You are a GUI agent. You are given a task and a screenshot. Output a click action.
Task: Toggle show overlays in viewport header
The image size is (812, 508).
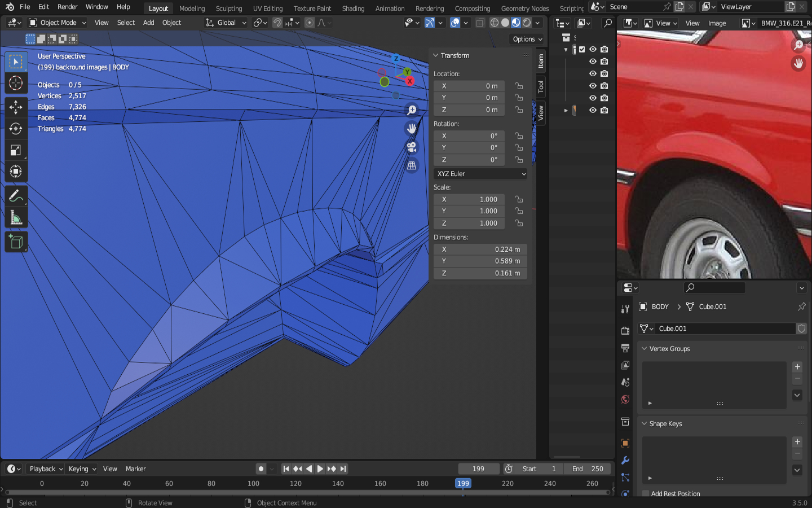455,23
